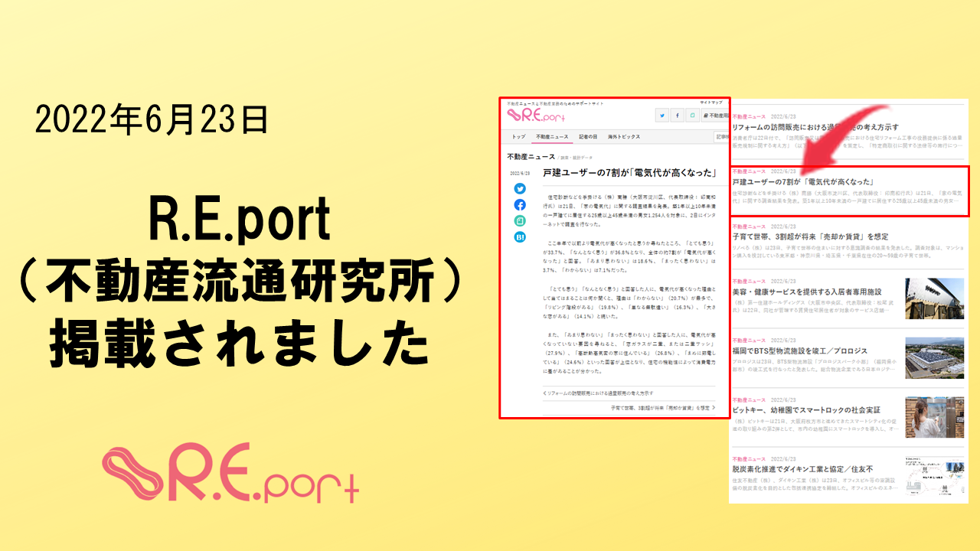This screenshot has height=551, width=980.
Task: Click the green note icon in the site header
Action: pyautogui.click(x=693, y=115)
